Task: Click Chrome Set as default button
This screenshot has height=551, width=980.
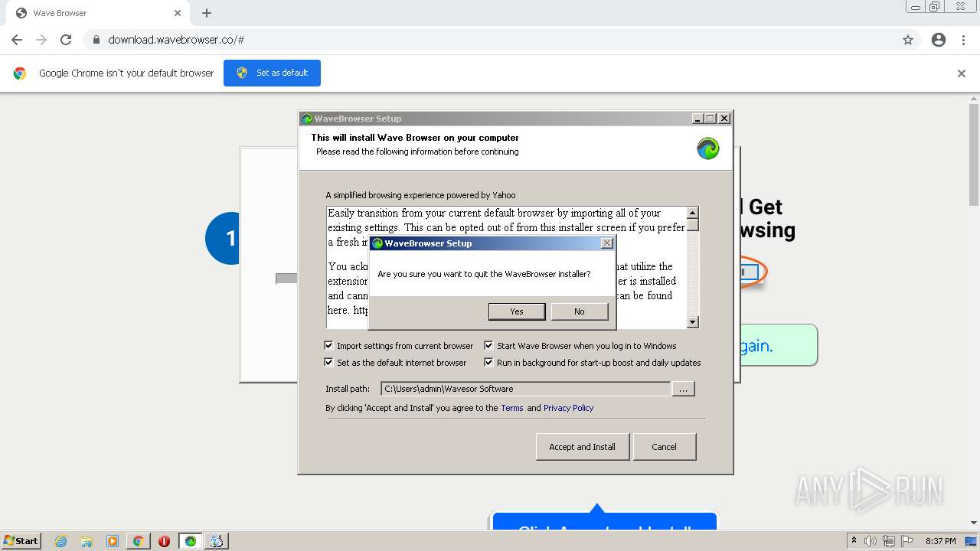Action: click(272, 73)
